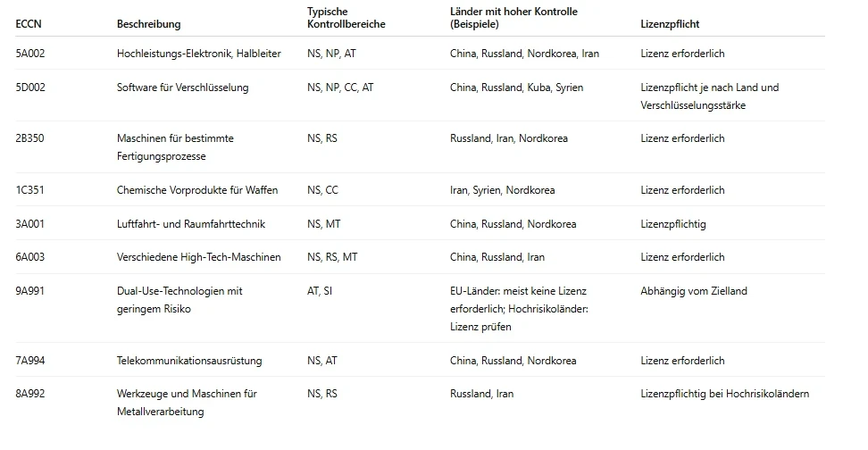Click the Lizenzpflicht column header
This screenshot has height=450, width=868.
pos(670,24)
